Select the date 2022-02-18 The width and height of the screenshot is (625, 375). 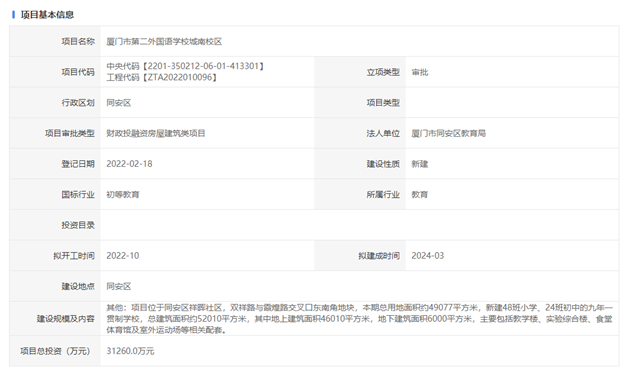tap(129, 164)
